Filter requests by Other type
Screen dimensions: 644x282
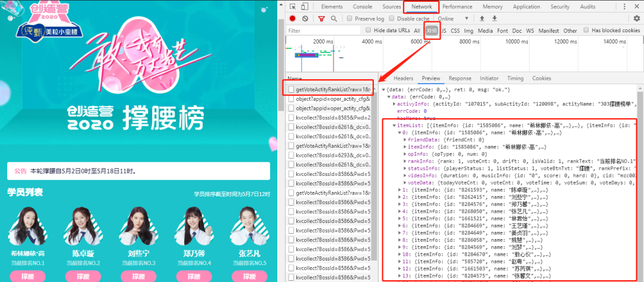click(570, 31)
